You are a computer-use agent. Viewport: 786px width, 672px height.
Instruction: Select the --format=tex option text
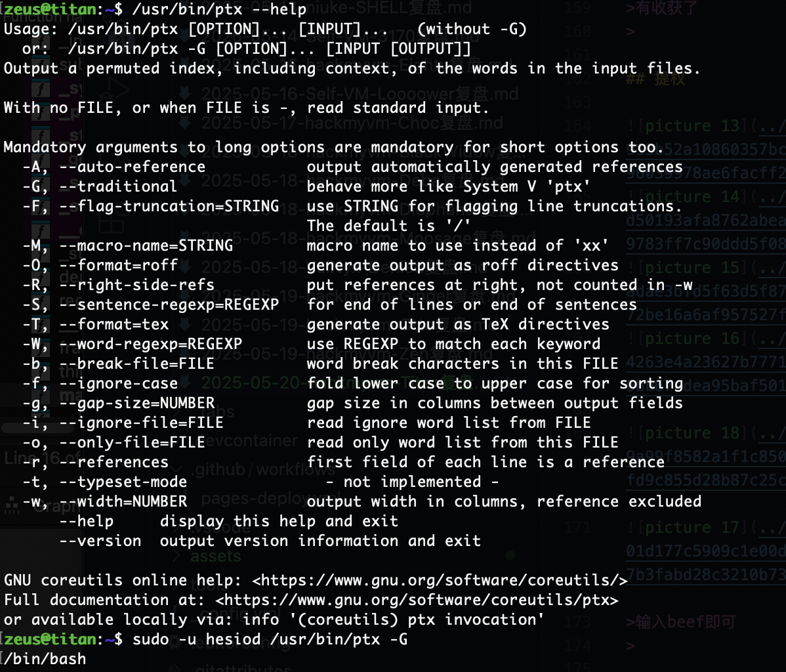(x=114, y=324)
